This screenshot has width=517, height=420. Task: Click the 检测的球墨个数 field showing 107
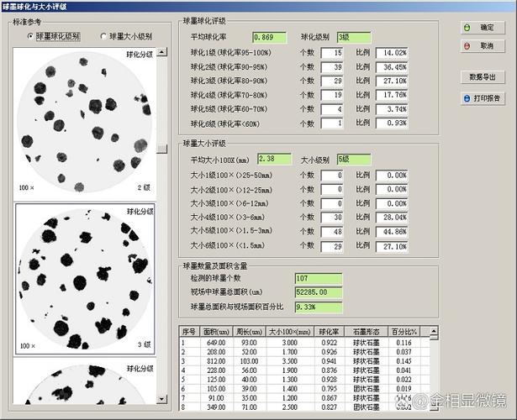319,279
